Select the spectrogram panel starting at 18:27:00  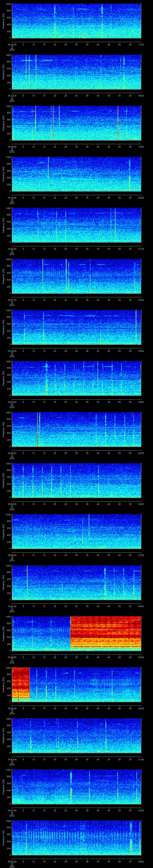pos(76,583)
